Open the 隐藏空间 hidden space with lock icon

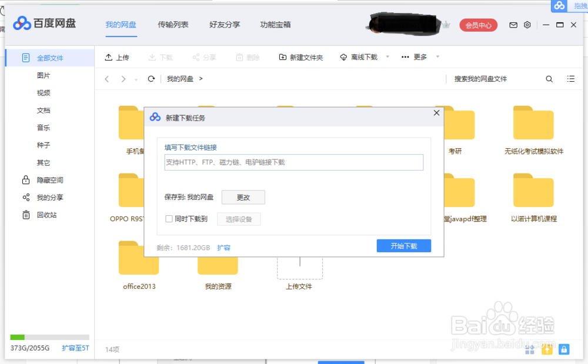(26, 180)
